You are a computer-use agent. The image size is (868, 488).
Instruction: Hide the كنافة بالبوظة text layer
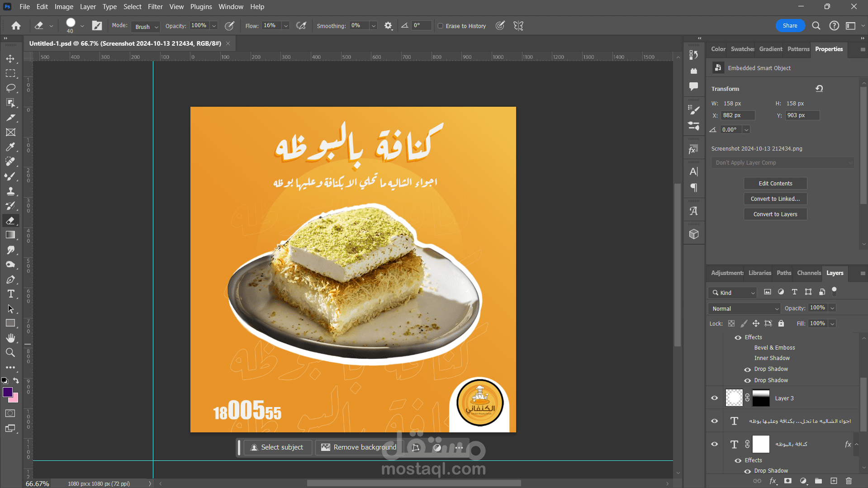tap(715, 444)
